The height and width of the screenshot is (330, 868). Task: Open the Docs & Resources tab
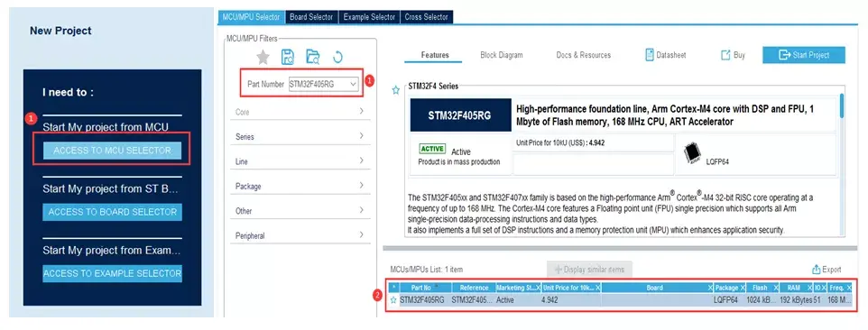coord(584,55)
